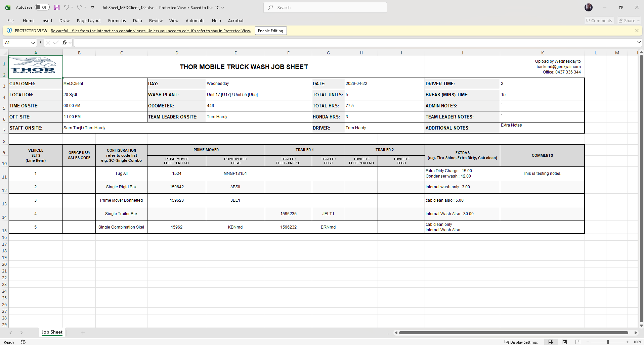Click in the formula bar input
This screenshot has height=345, width=644.
(355, 43)
